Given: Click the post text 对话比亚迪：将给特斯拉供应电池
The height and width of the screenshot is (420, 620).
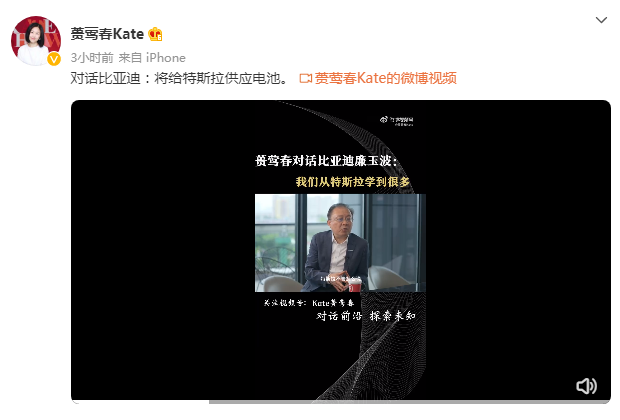Looking at the screenshot, I should 179,78.
